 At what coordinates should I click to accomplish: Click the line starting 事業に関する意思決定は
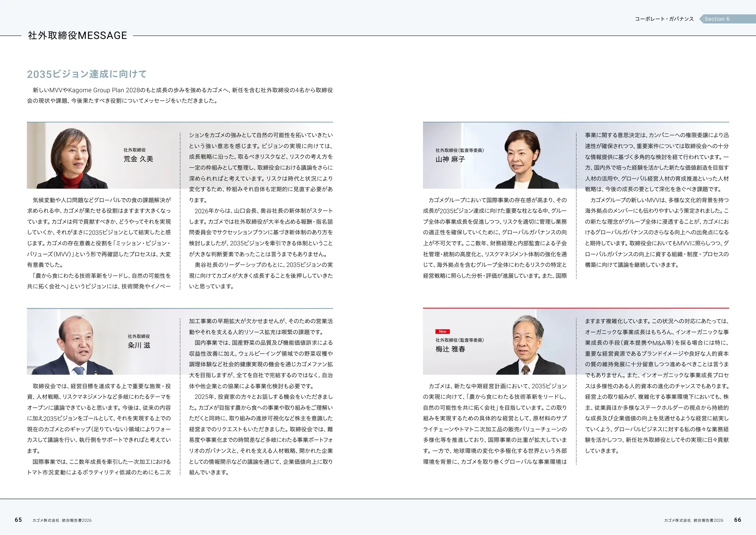tap(657, 135)
